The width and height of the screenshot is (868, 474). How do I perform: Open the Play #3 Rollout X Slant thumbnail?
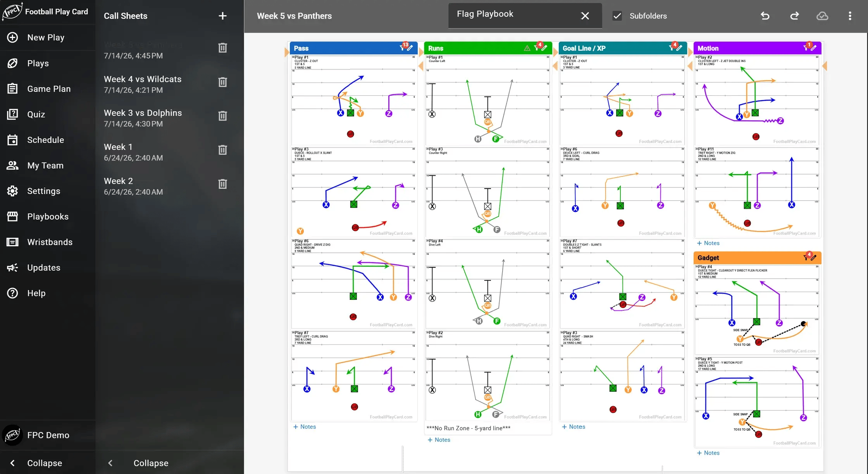(354, 192)
